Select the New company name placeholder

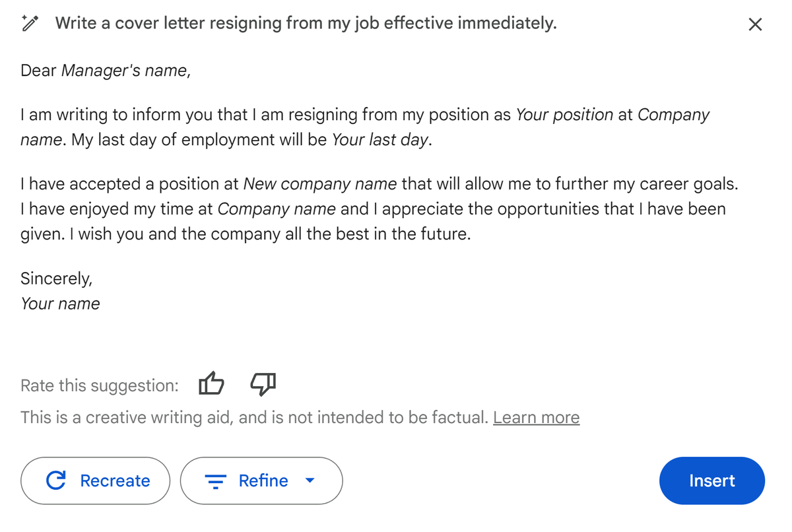(x=320, y=183)
